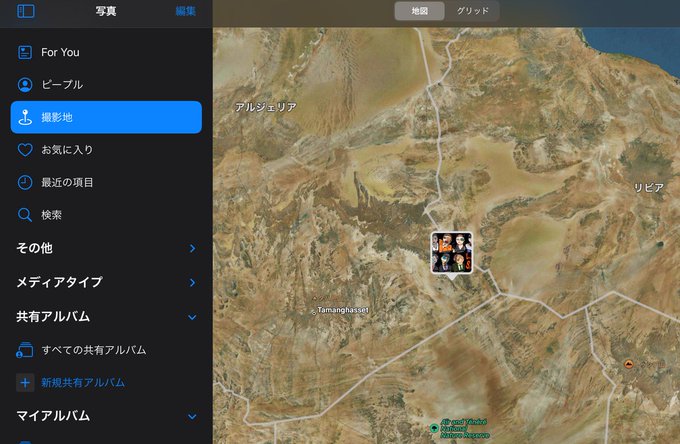Image resolution: width=680 pixels, height=444 pixels.
Task: Tap the 編集 edit button
Action: pyautogui.click(x=186, y=11)
